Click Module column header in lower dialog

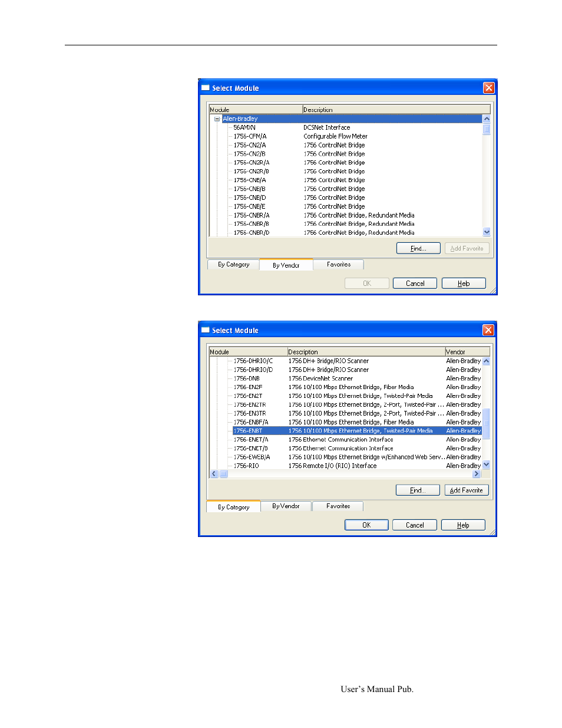[248, 352]
